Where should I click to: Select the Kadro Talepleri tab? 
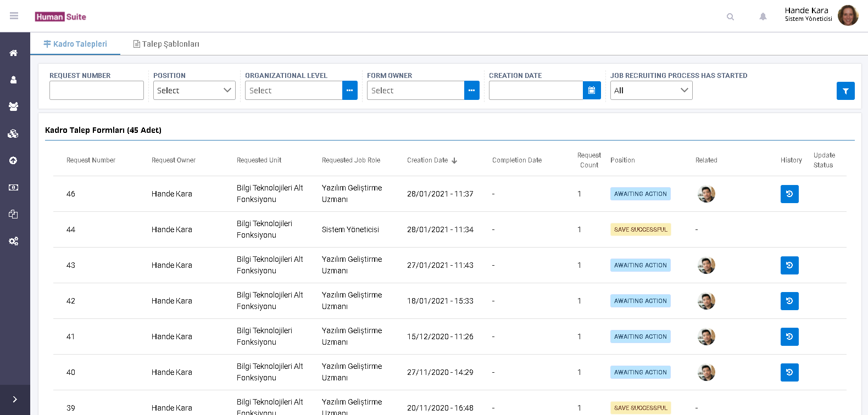75,44
